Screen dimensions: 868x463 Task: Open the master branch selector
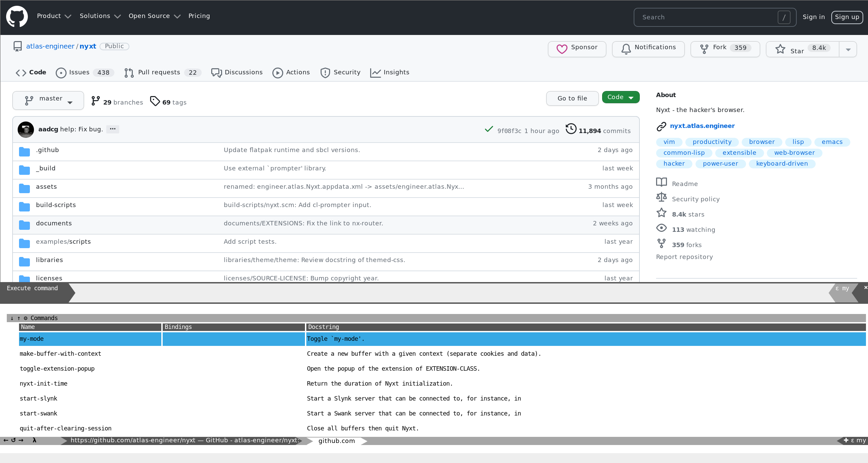[x=48, y=100]
